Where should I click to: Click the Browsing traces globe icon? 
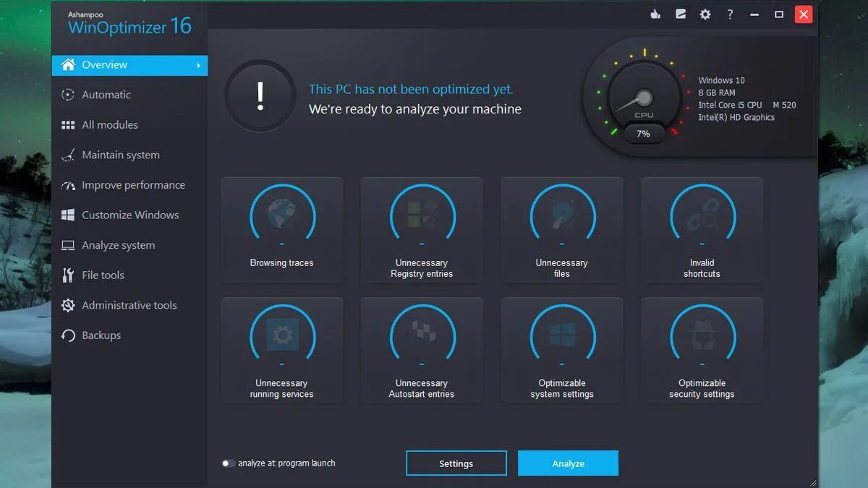coord(281,215)
